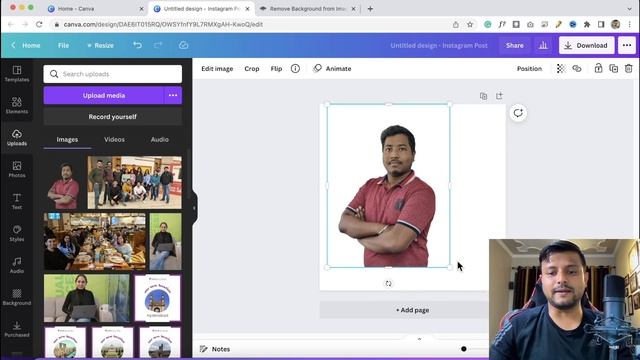The height and width of the screenshot is (360, 640).
Task: Click the Upload media button
Action: 104,96
